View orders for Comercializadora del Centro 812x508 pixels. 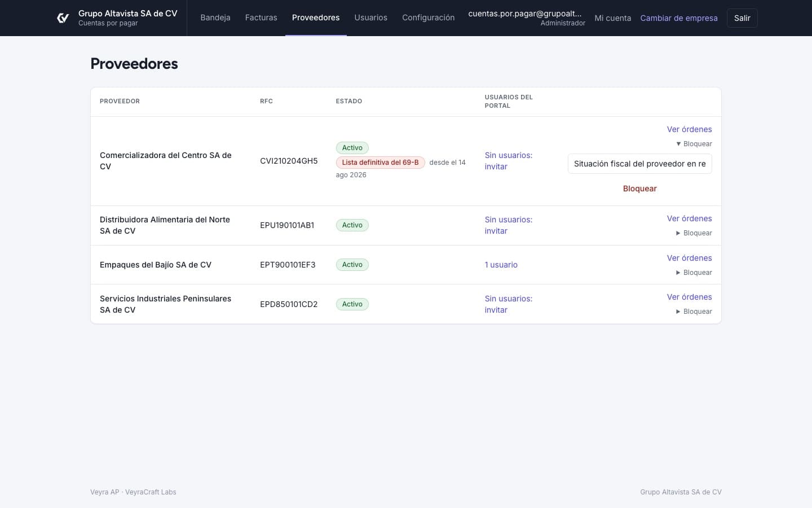(x=689, y=129)
